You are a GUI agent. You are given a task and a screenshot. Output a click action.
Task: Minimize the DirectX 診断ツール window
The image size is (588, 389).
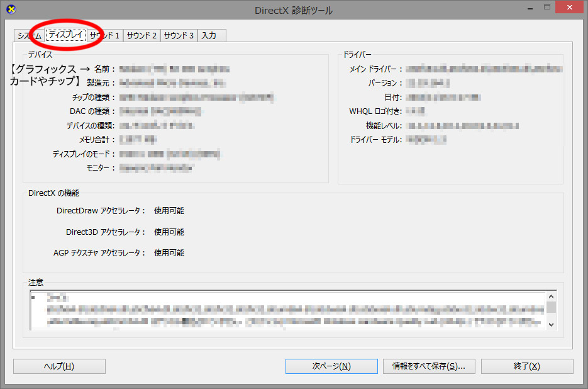point(530,8)
